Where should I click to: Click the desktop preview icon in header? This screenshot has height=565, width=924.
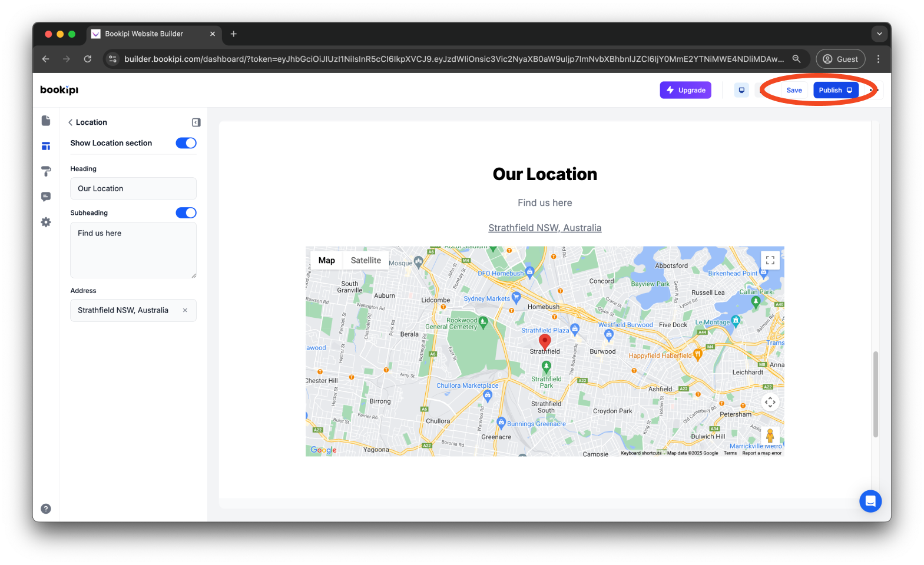[741, 90]
